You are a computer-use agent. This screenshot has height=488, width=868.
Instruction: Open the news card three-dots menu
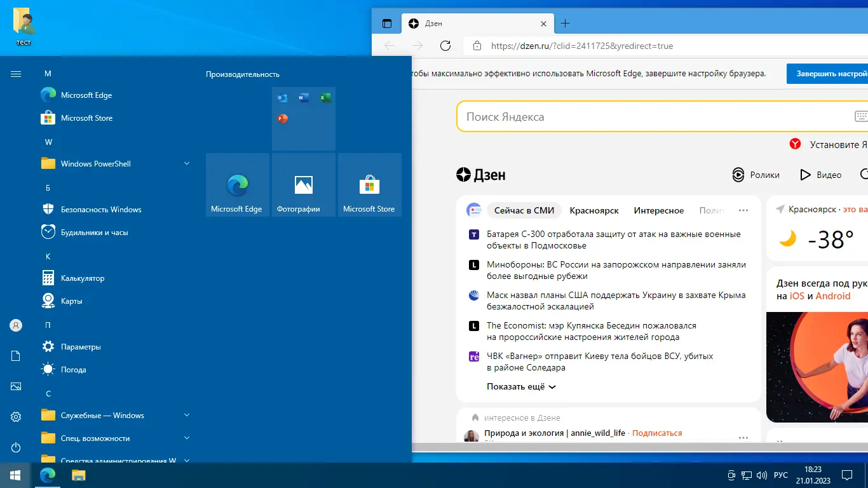click(x=743, y=210)
